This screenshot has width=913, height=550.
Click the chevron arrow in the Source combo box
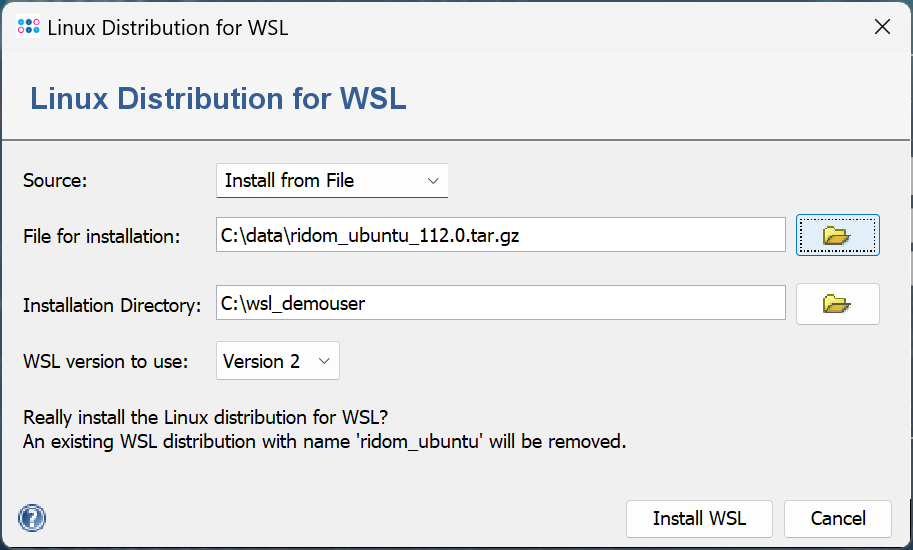(433, 181)
